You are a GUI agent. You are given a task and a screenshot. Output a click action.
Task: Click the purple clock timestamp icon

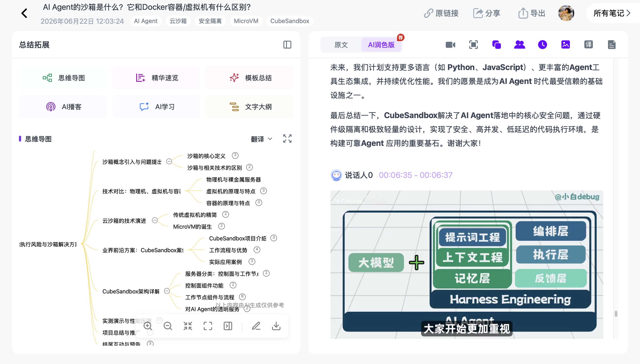point(542,45)
